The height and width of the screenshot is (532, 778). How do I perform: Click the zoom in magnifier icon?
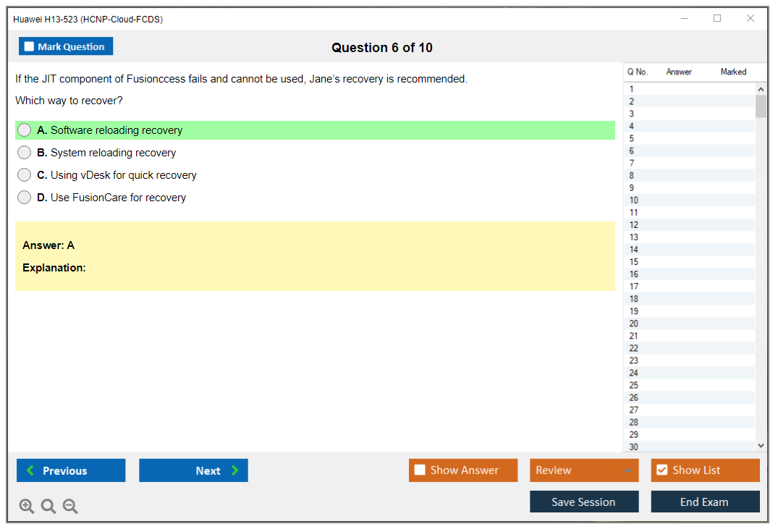coord(27,507)
